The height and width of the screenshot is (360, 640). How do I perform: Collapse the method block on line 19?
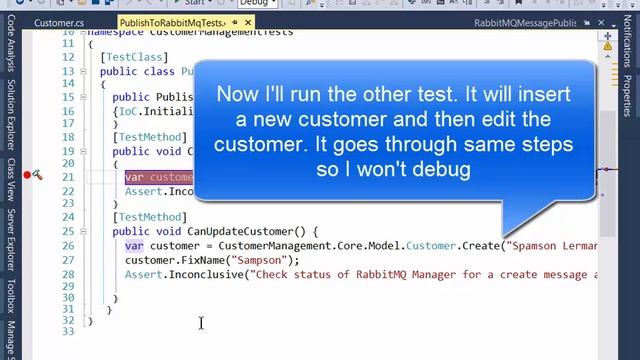(x=83, y=151)
